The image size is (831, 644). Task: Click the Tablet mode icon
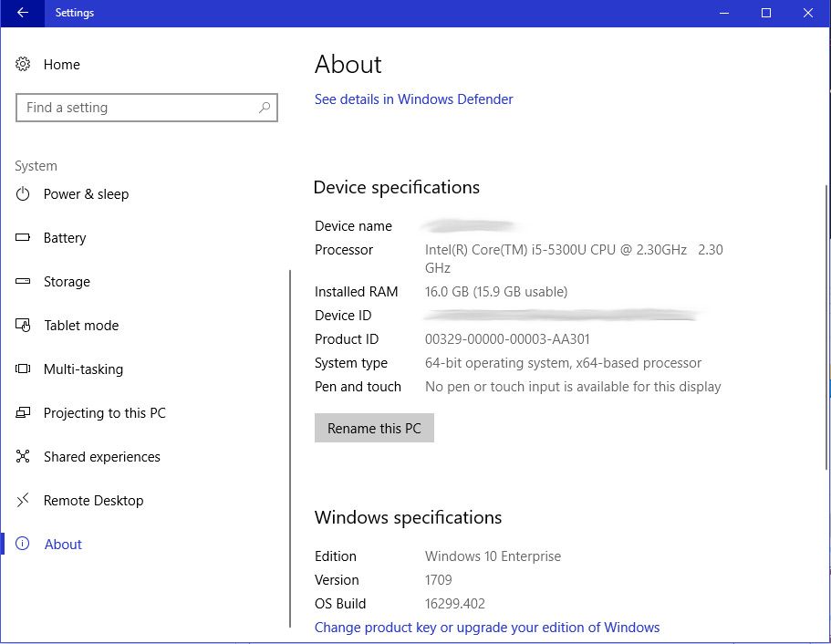23,325
